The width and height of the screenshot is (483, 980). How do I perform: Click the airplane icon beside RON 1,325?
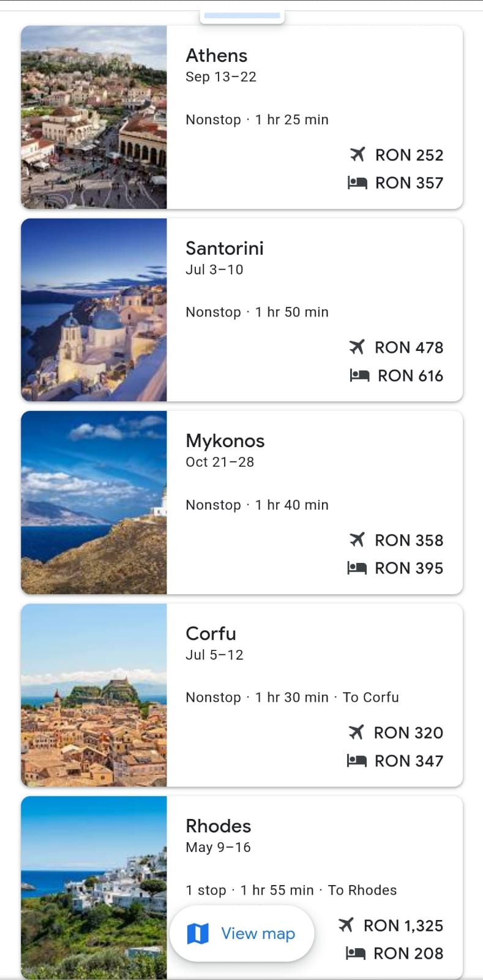pyautogui.click(x=346, y=925)
